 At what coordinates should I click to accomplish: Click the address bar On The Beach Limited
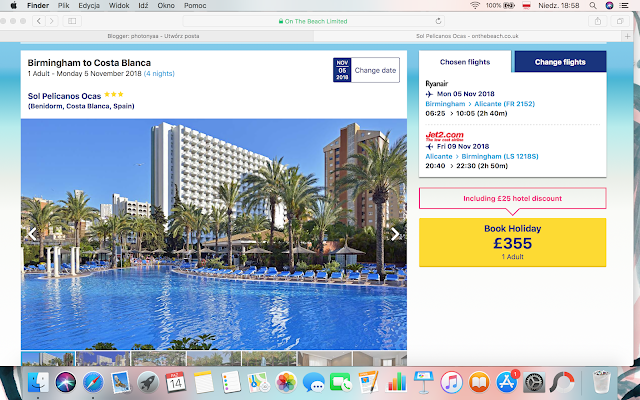pyautogui.click(x=313, y=21)
